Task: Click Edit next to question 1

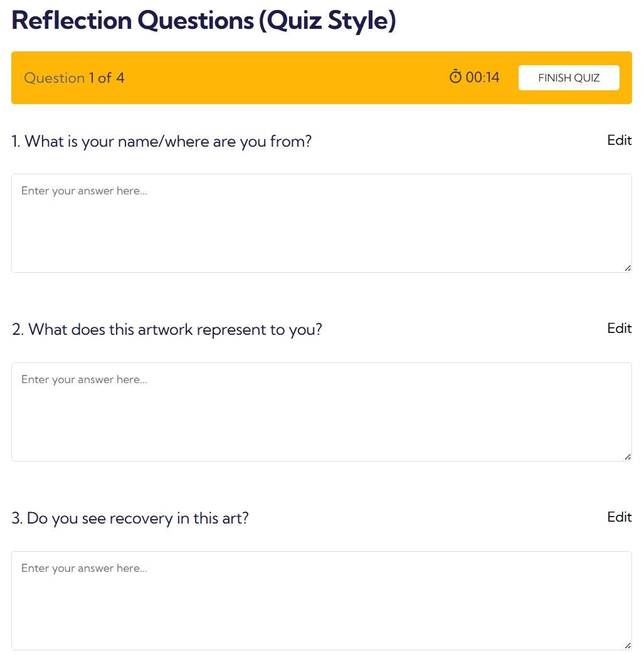Action: pyautogui.click(x=619, y=140)
